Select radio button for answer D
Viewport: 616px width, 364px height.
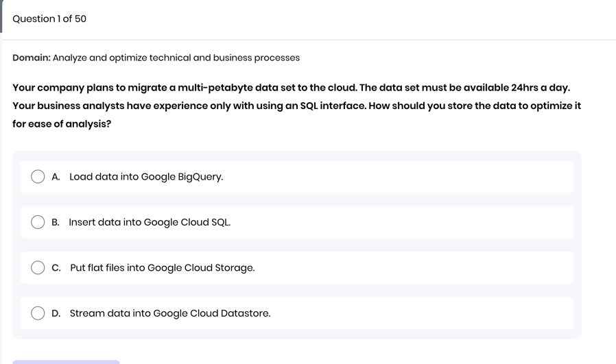pos(38,313)
